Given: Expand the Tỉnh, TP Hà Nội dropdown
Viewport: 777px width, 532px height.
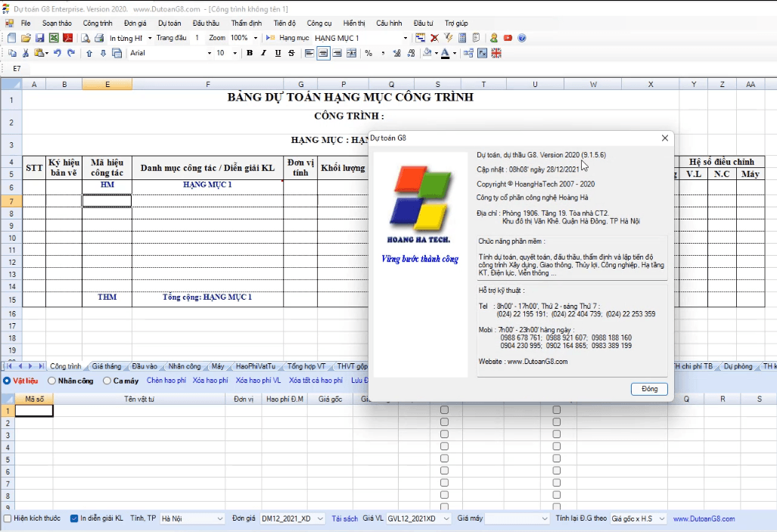Looking at the screenshot, I should pos(220,518).
